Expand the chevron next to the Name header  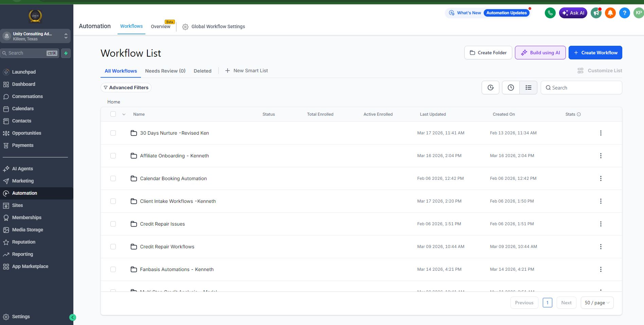tap(124, 114)
